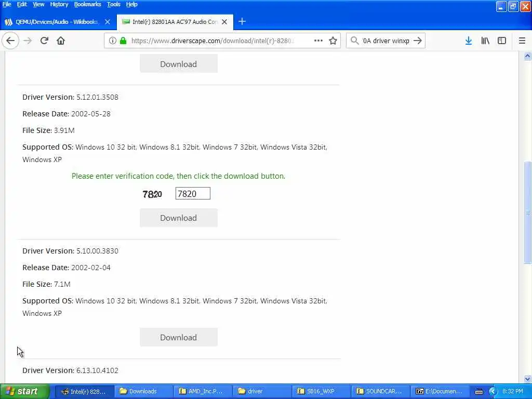
Task: Submit search with the arrow button
Action: coord(418,41)
